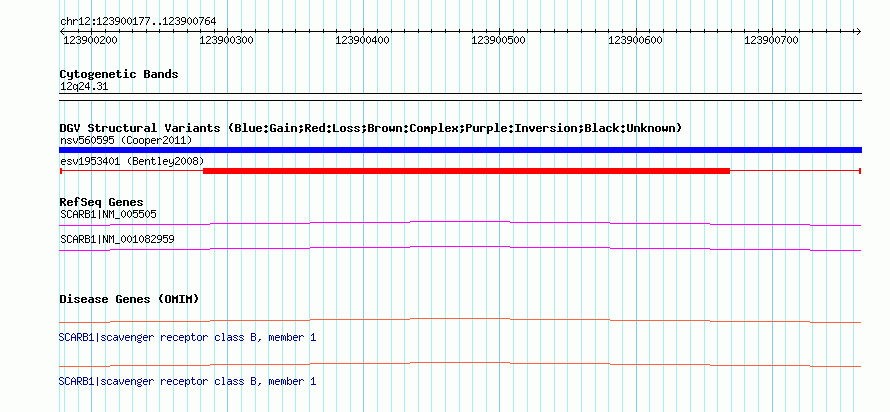Click the magenta line of transcript NM_001082959
Image resolution: width=890 pixels, height=412 pixels.
460,248
